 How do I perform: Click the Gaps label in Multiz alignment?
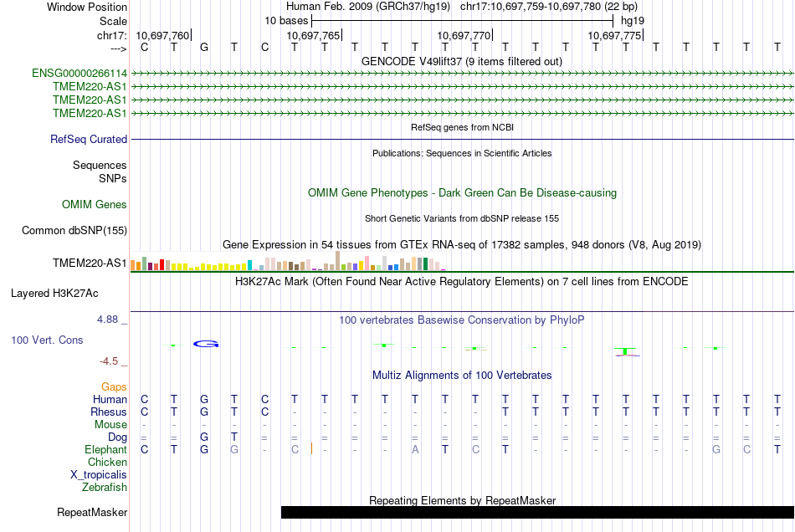(114, 387)
